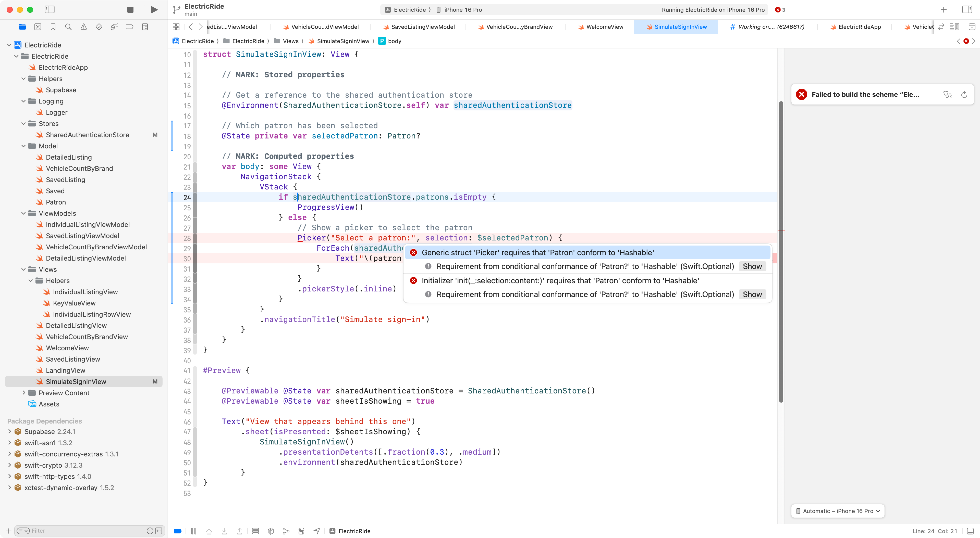This screenshot has width=980, height=538.
Task: Toggle the left navigator sidebar
Action: coord(50,10)
